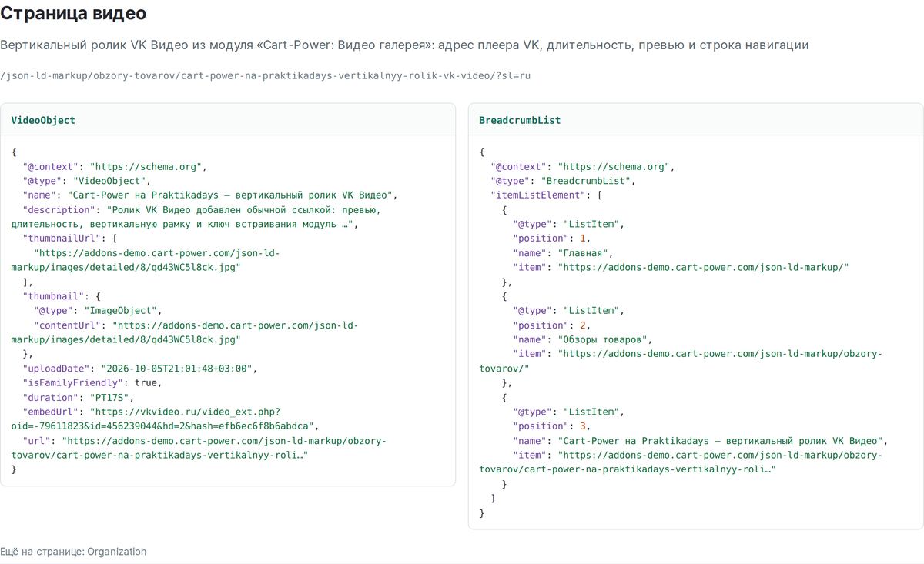Select the description paragraph about the vertical VK video
The image size is (924, 564).
coord(404,45)
